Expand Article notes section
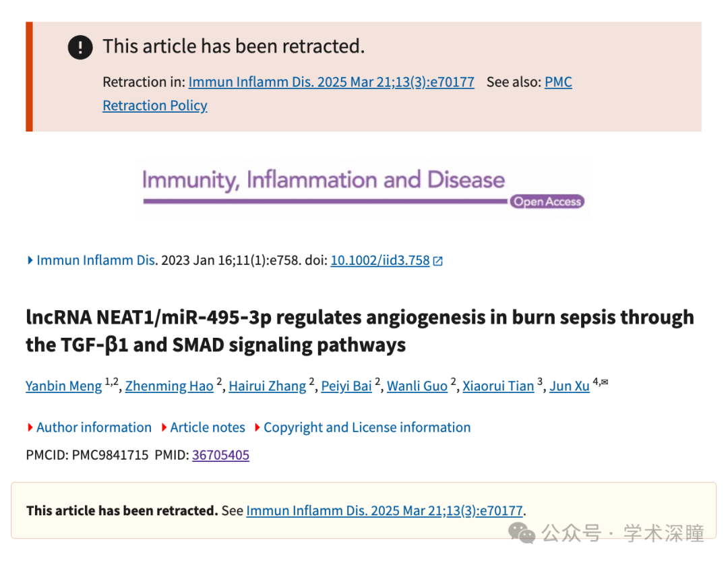The height and width of the screenshot is (563, 728). [204, 427]
